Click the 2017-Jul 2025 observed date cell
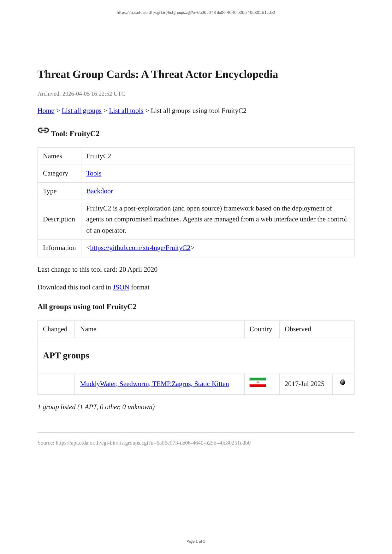The height and width of the screenshot is (554, 392). (x=304, y=384)
